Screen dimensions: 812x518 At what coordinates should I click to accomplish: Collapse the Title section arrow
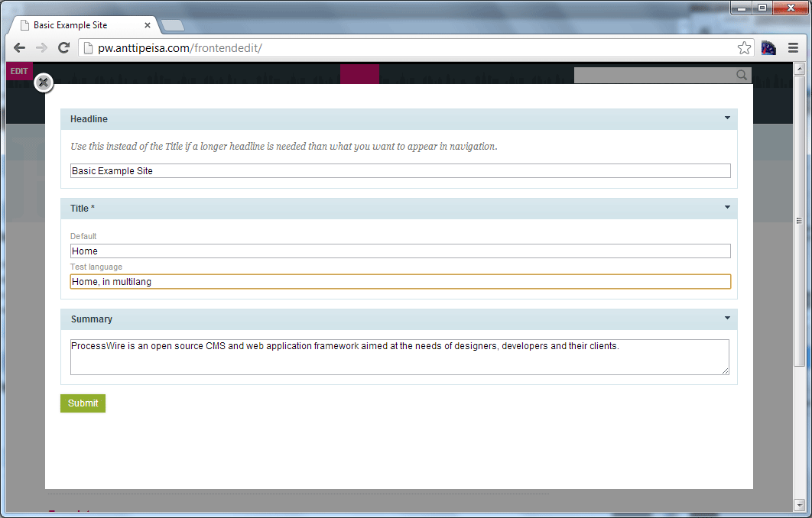tap(727, 207)
